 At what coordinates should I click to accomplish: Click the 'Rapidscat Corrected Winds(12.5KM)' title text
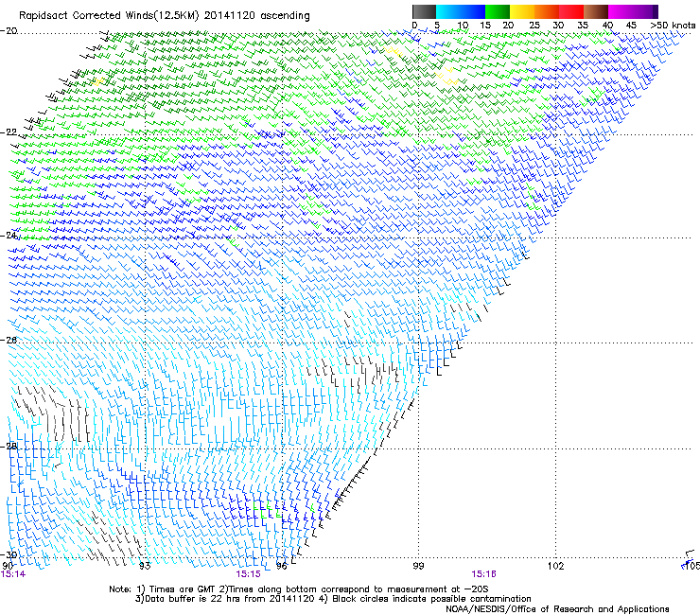click(109, 16)
